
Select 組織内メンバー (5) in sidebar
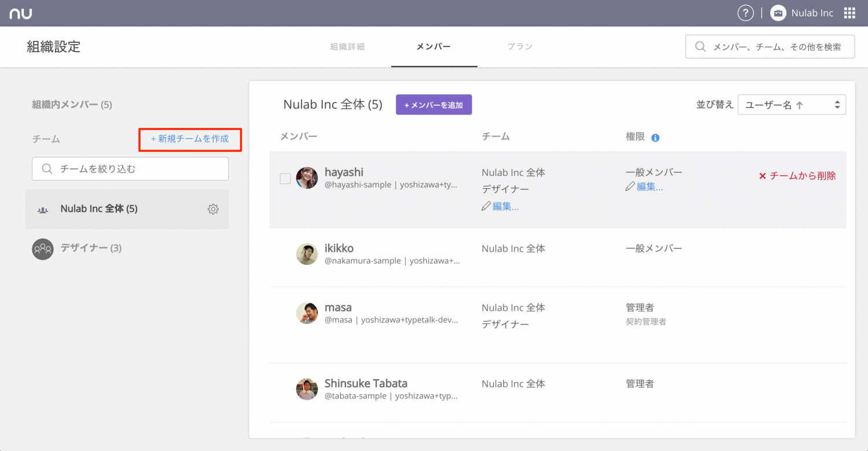coord(72,105)
